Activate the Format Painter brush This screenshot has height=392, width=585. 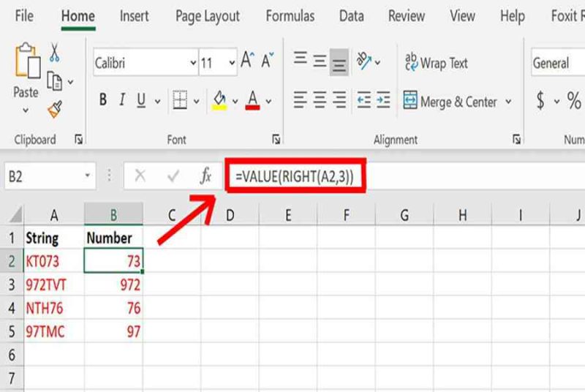55,109
